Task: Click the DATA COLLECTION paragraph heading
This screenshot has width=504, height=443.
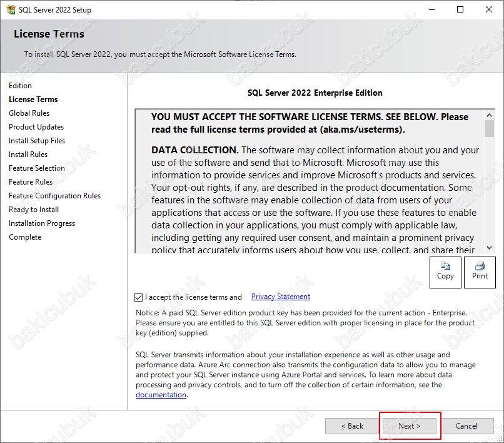Action: click(195, 150)
